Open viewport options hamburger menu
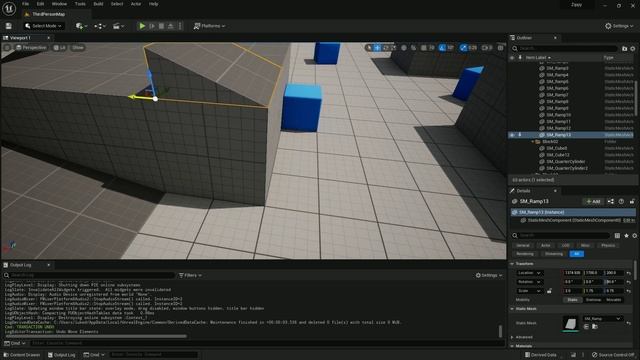640x360 pixels. (x=7, y=48)
